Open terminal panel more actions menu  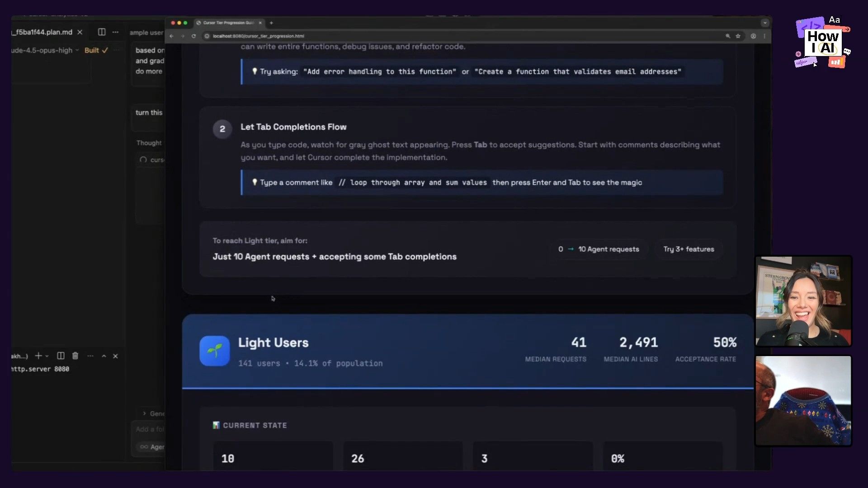click(x=90, y=356)
